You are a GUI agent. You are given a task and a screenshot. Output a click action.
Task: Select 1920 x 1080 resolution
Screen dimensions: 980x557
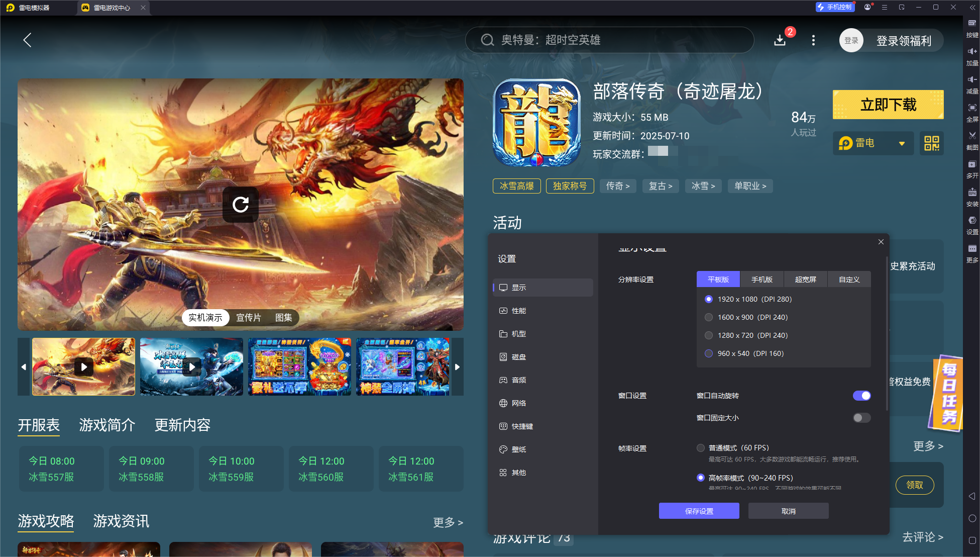pyautogui.click(x=748, y=299)
